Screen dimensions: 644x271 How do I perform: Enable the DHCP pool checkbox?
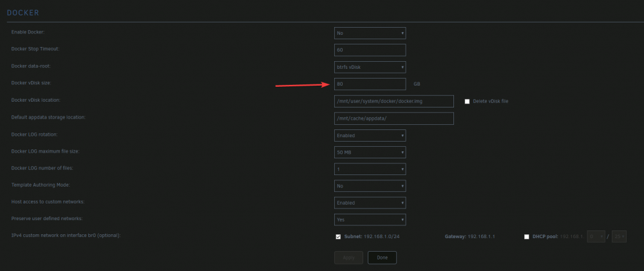point(527,237)
